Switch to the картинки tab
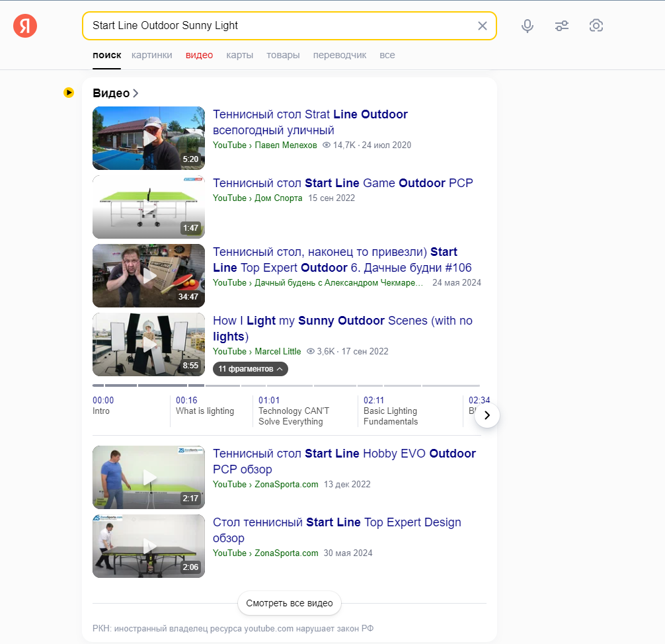This screenshot has width=665, height=644. coord(151,55)
